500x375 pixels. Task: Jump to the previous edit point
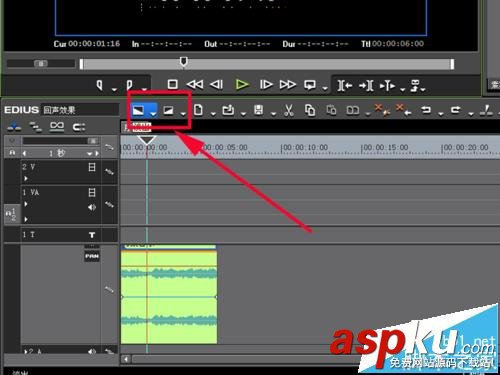(x=345, y=85)
